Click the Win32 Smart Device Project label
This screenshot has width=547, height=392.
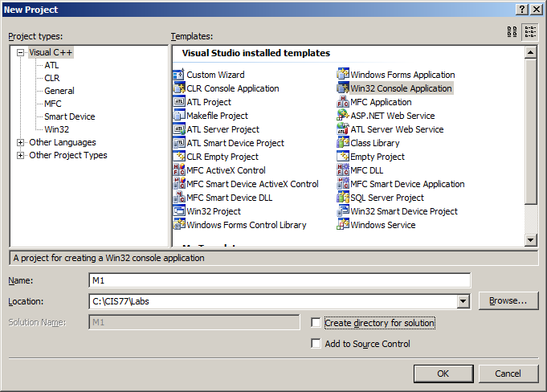coord(404,211)
